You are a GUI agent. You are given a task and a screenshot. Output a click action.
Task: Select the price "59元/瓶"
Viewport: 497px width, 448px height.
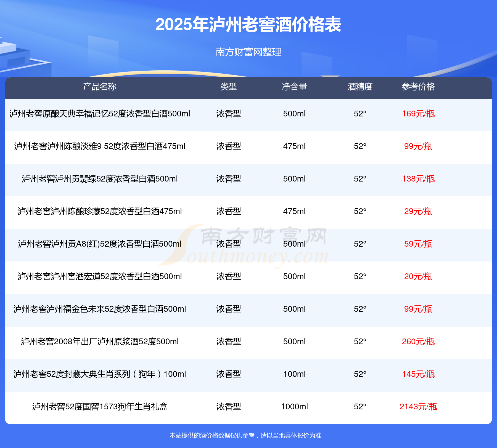(x=418, y=244)
